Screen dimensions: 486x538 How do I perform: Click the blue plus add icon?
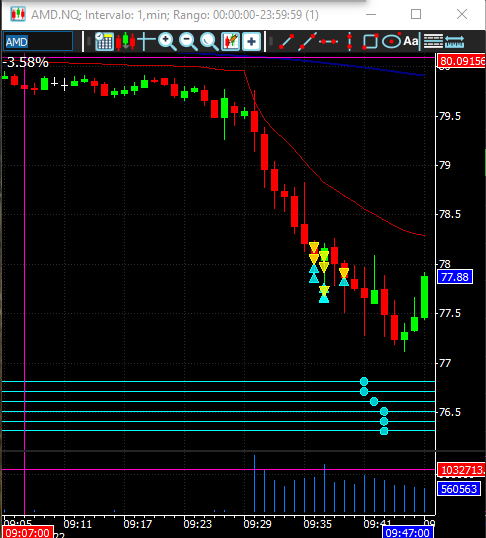click(252, 42)
